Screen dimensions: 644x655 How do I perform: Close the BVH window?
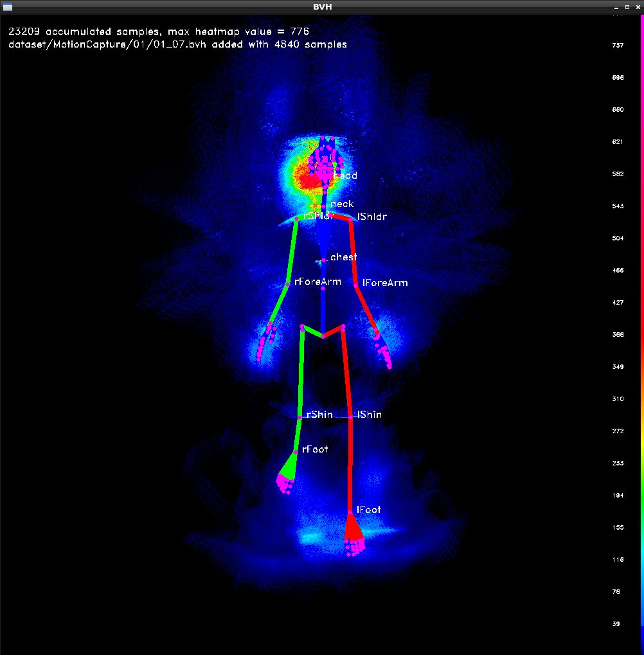point(638,6)
